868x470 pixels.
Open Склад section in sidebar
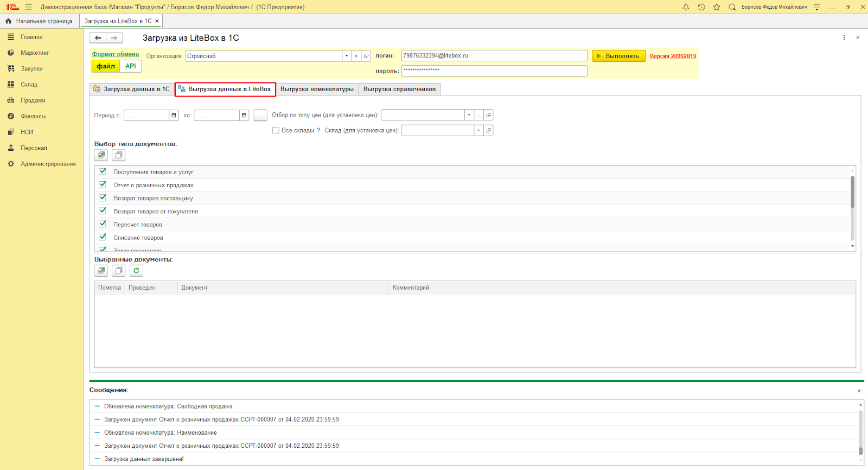29,85
